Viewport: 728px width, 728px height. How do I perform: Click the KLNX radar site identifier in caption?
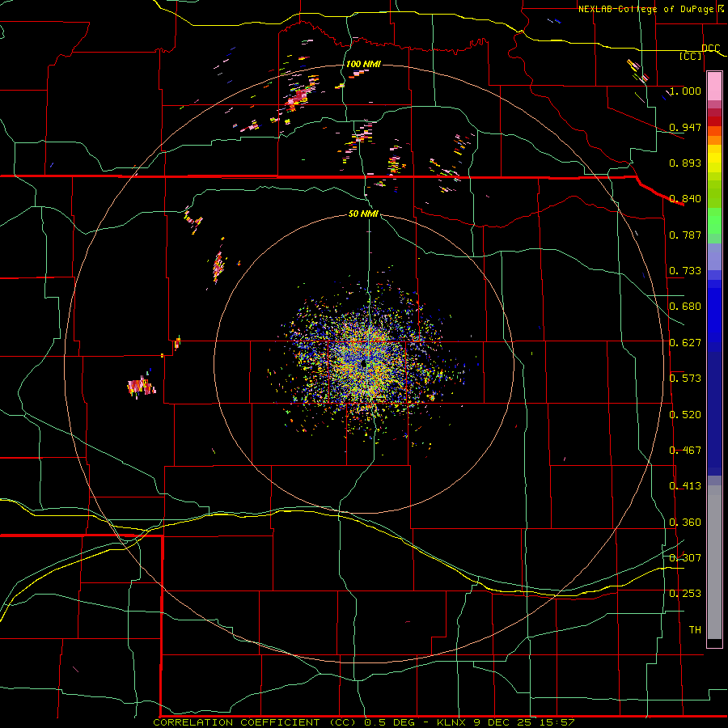coord(451,722)
